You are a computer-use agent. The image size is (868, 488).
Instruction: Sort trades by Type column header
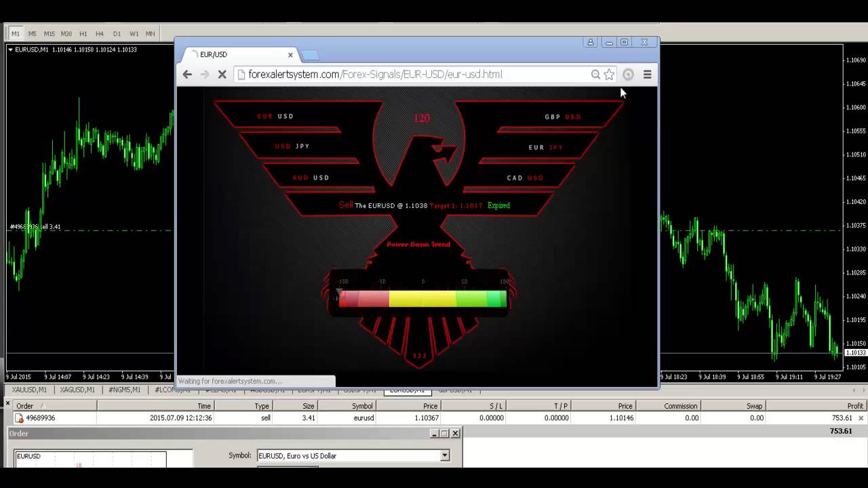[x=243, y=406]
